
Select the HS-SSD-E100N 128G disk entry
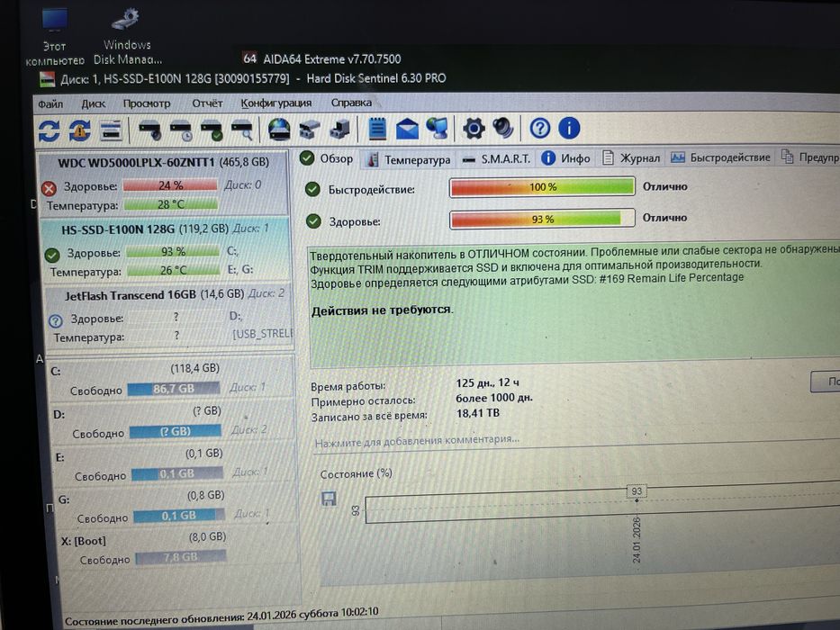coord(166,249)
